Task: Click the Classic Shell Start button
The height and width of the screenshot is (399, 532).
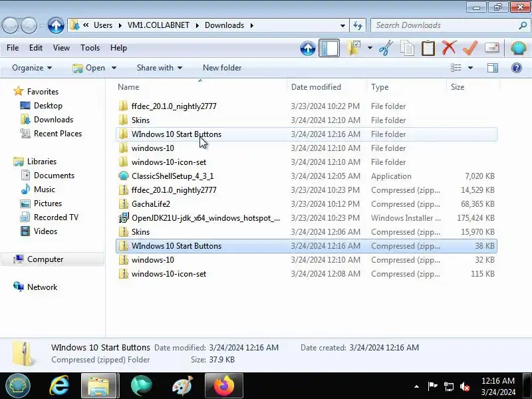Action: click(x=18, y=386)
